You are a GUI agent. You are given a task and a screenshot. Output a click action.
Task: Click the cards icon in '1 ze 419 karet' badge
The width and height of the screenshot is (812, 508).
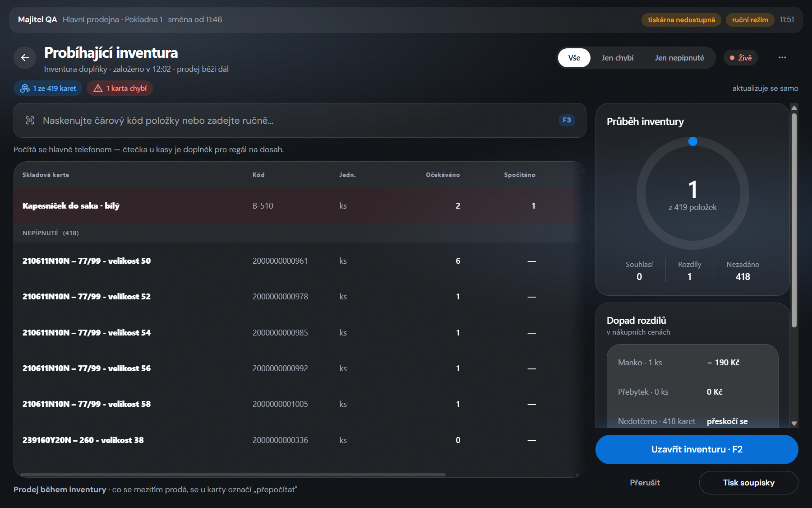pos(25,89)
